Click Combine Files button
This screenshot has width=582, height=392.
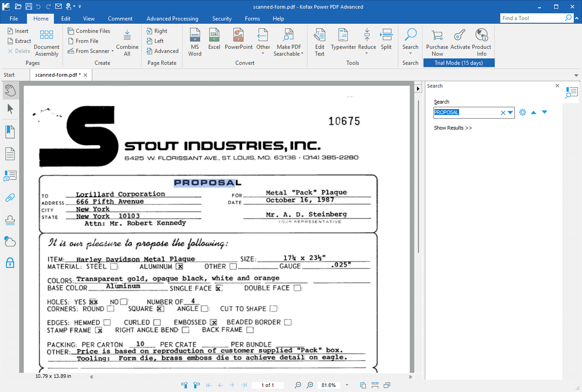click(x=89, y=31)
